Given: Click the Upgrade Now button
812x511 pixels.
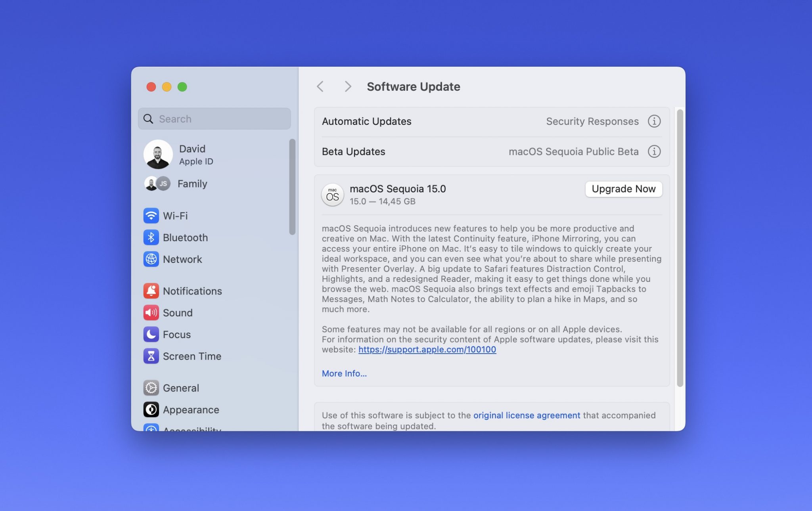Looking at the screenshot, I should click(623, 189).
